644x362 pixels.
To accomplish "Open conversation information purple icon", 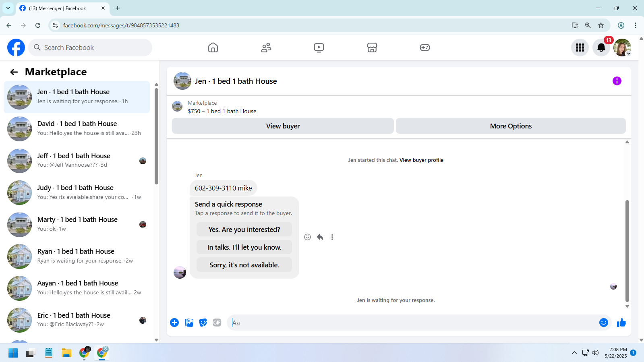I will pos(617,81).
